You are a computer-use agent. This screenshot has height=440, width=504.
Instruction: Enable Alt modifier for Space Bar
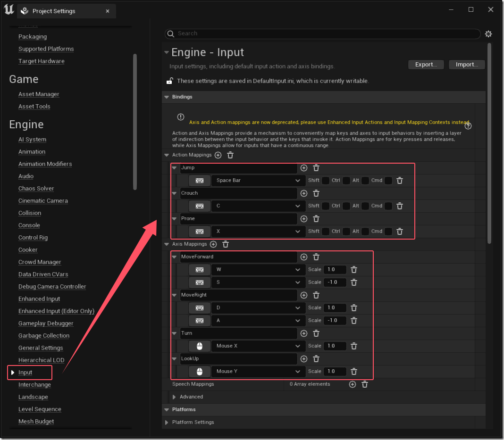pyautogui.click(x=365, y=181)
